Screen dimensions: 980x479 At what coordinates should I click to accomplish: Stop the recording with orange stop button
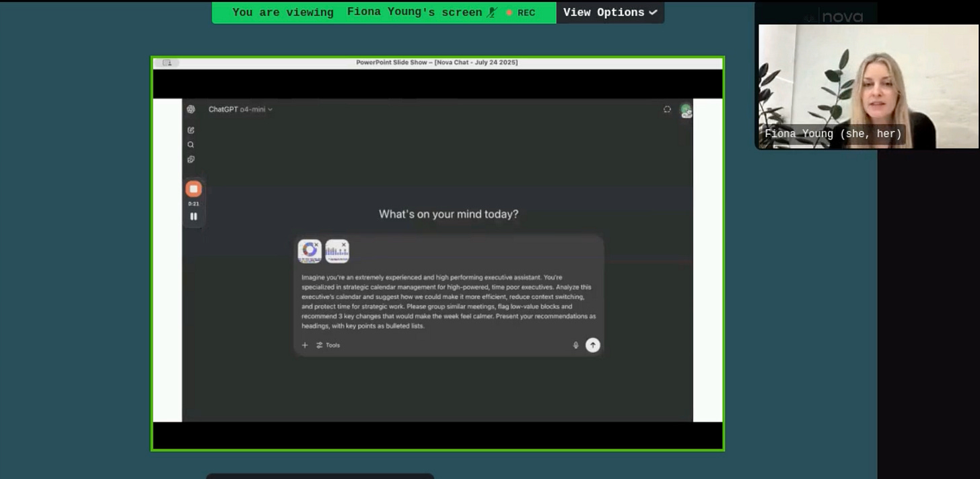click(x=194, y=189)
